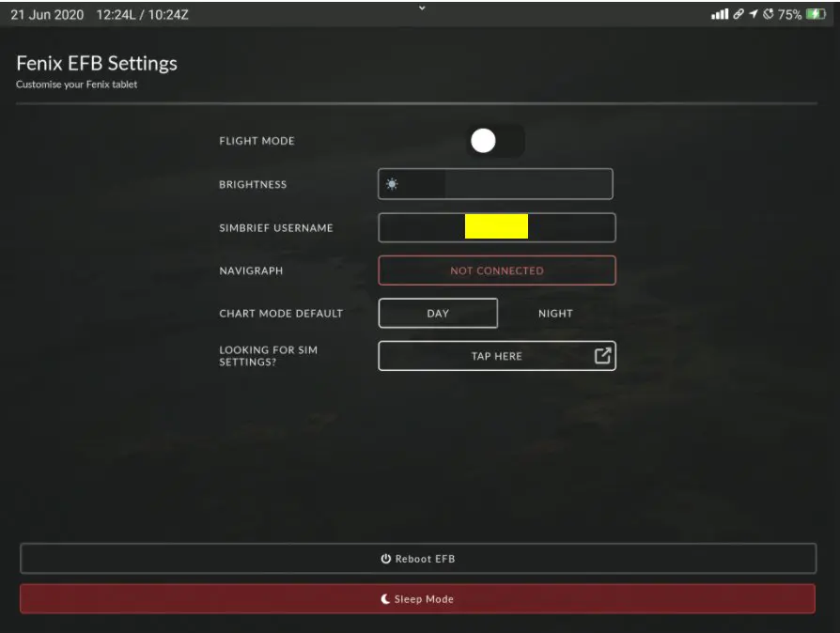Select NIGHT chart mode default
Screen dimensions: 840x633
555,314
